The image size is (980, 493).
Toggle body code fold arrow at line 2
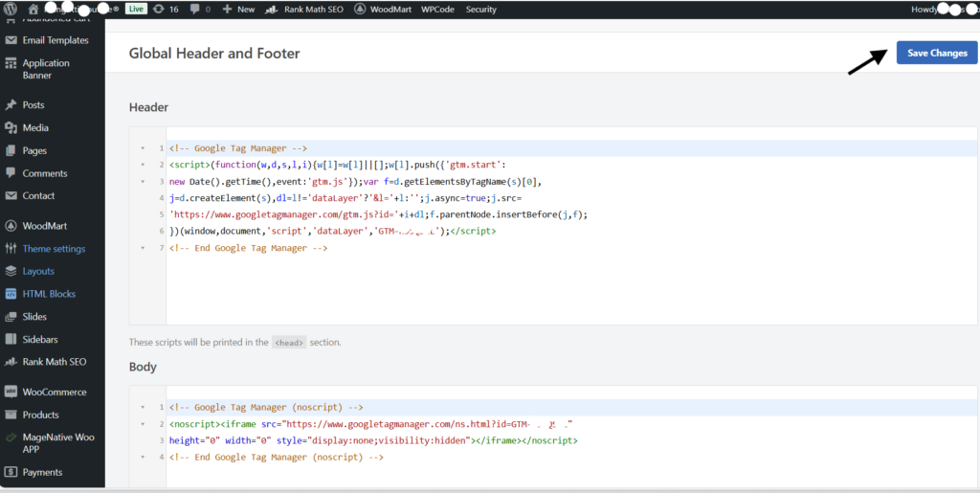point(143,424)
